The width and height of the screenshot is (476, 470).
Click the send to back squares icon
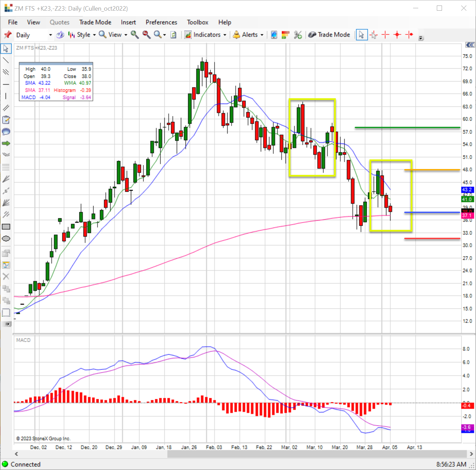point(6,301)
